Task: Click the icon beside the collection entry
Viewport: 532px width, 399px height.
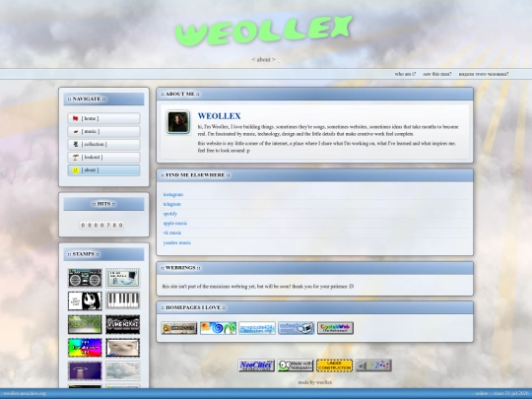Action: pos(75,144)
